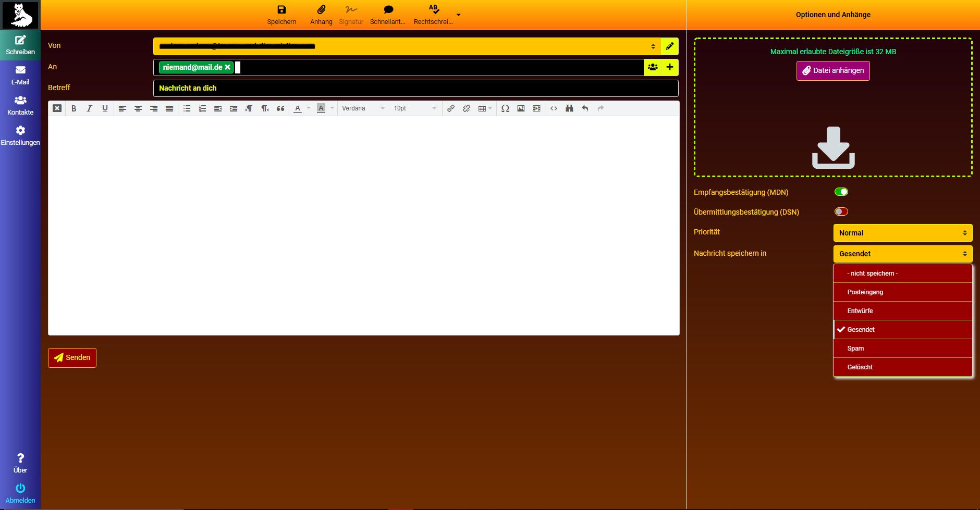980x510 pixels.
Task: Click the Senden button
Action: coord(72,358)
